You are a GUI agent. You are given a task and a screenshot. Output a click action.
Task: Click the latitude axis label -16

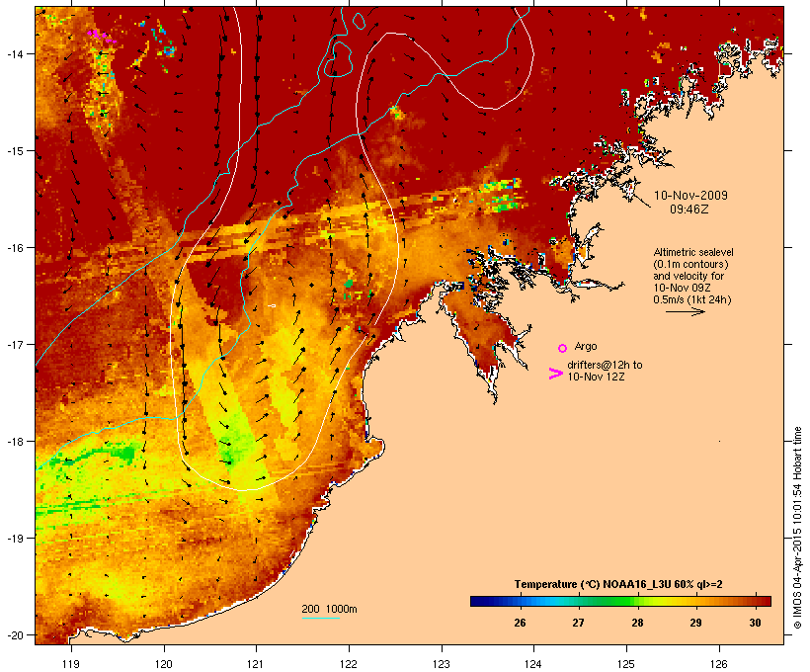[15, 248]
